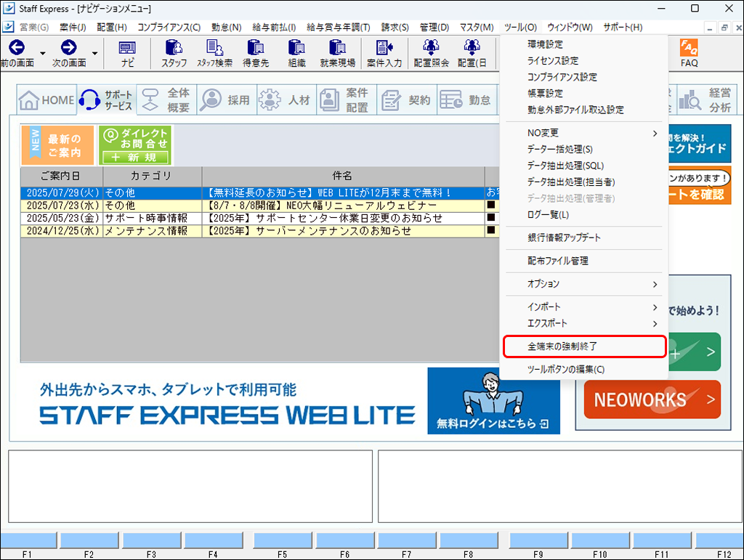Click the F1 function key button

(28, 540)
